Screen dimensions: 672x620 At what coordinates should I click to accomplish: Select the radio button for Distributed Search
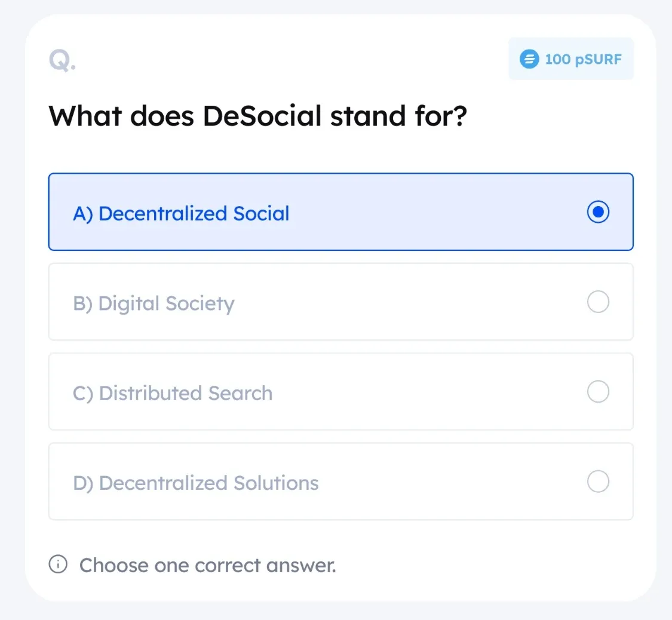[x=598, y=392]
